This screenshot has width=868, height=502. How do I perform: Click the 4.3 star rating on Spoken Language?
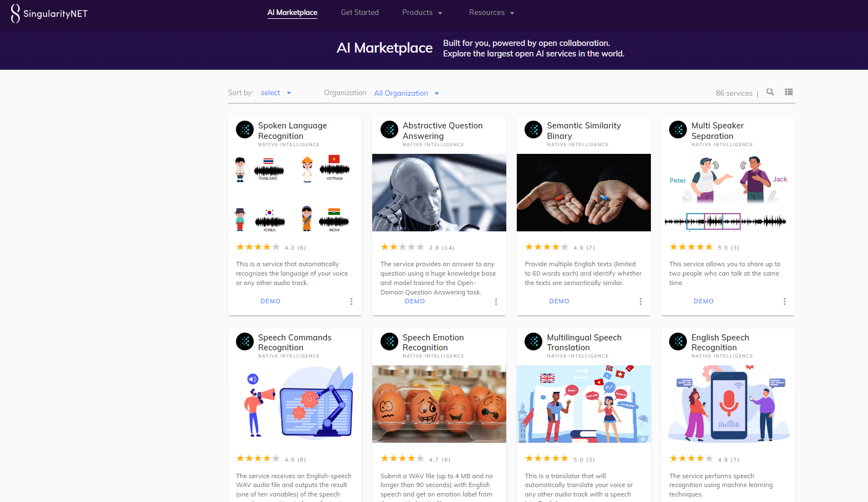point(271,247)
